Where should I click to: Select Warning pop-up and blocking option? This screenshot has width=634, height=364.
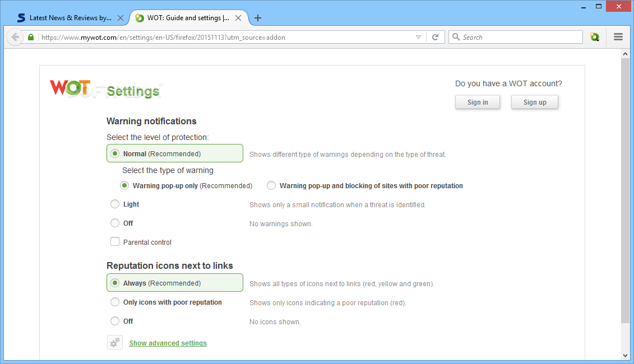pos(271,185)
